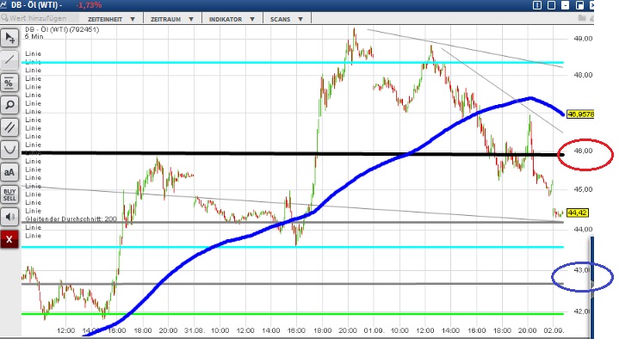The height and width of the screenshot is (339, 644).
Task: Click the red X delete drawings button
Action: click(9, 239)
